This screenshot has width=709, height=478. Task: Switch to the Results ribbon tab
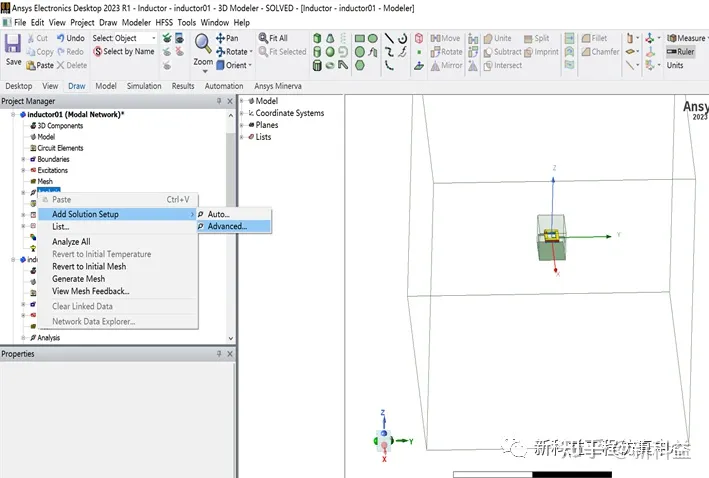click(x=183, y=86)
